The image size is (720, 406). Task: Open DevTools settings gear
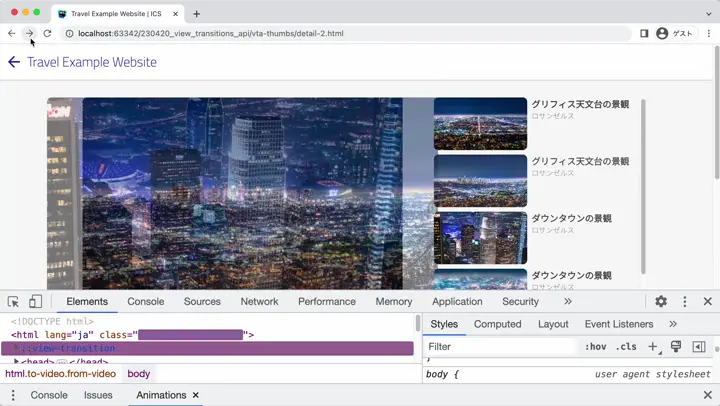coord(661,301)
